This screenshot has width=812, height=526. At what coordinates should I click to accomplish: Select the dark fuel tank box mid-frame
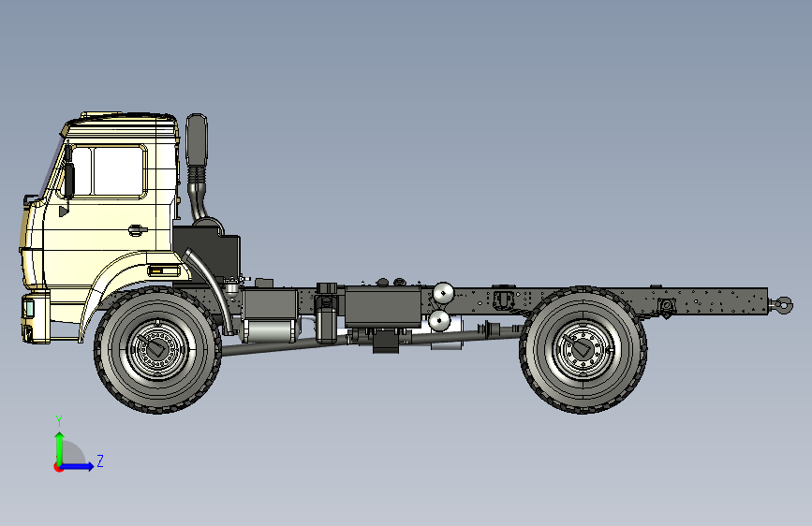pyautogui.click(x=383, y=306)
